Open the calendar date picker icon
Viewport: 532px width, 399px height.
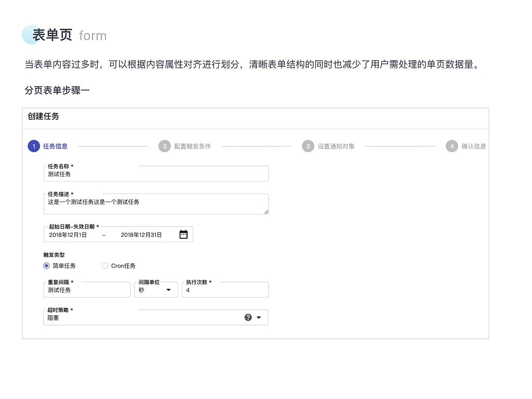[x=183, y=234]
